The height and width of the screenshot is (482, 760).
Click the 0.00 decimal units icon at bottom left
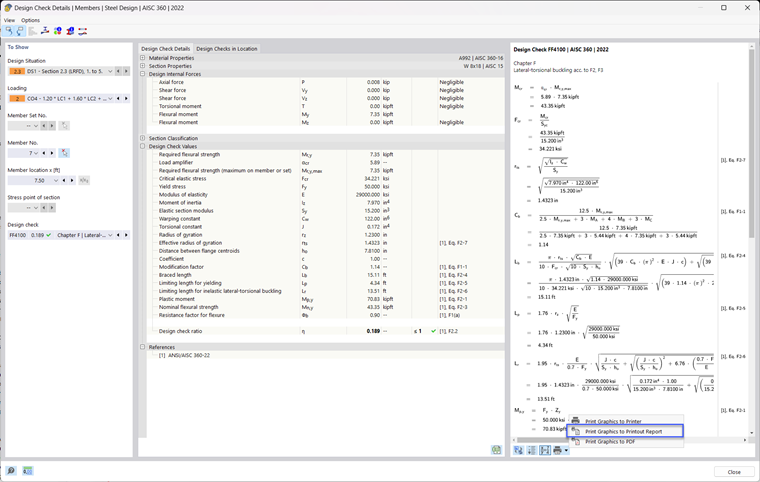[x=28, y=471]
